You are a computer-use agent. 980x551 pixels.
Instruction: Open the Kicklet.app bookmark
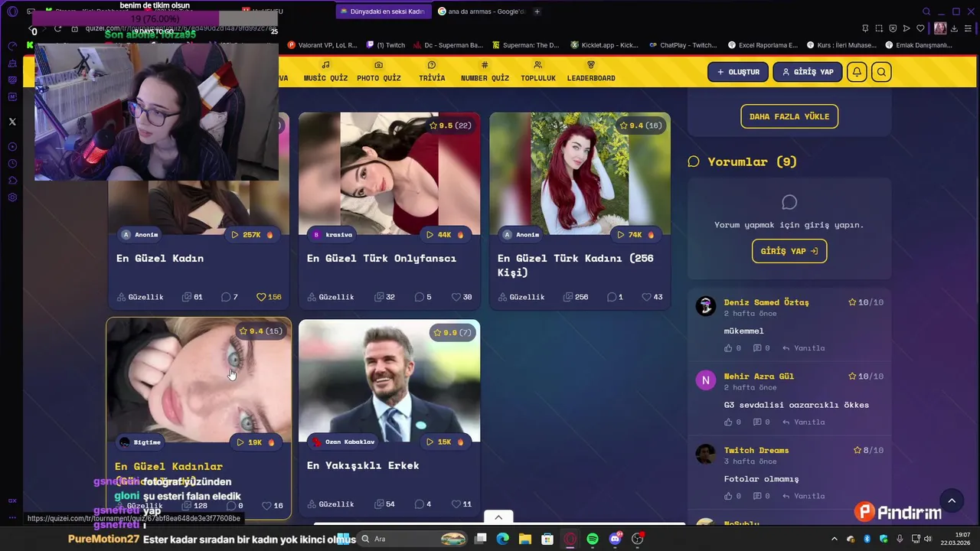click(x=604, y=45)
